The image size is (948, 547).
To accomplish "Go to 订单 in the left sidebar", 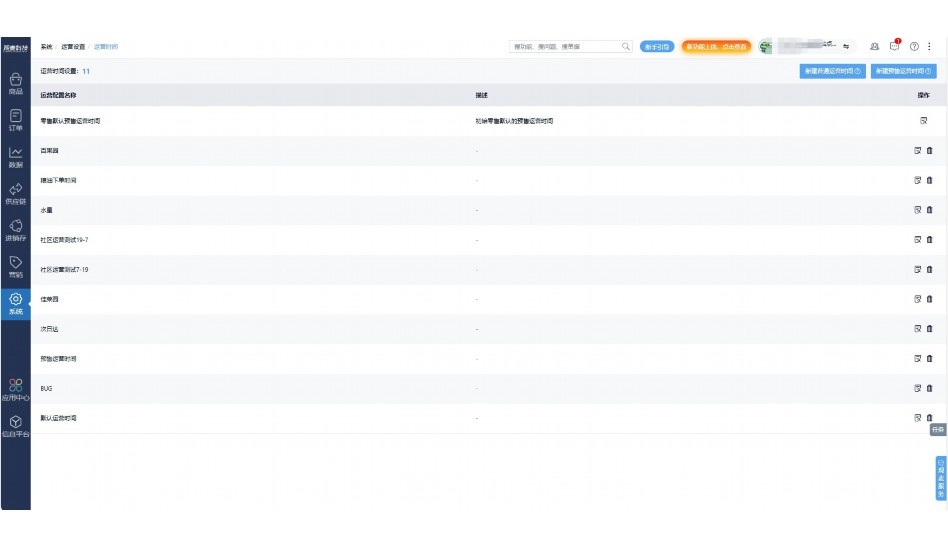I will (15, 120).
